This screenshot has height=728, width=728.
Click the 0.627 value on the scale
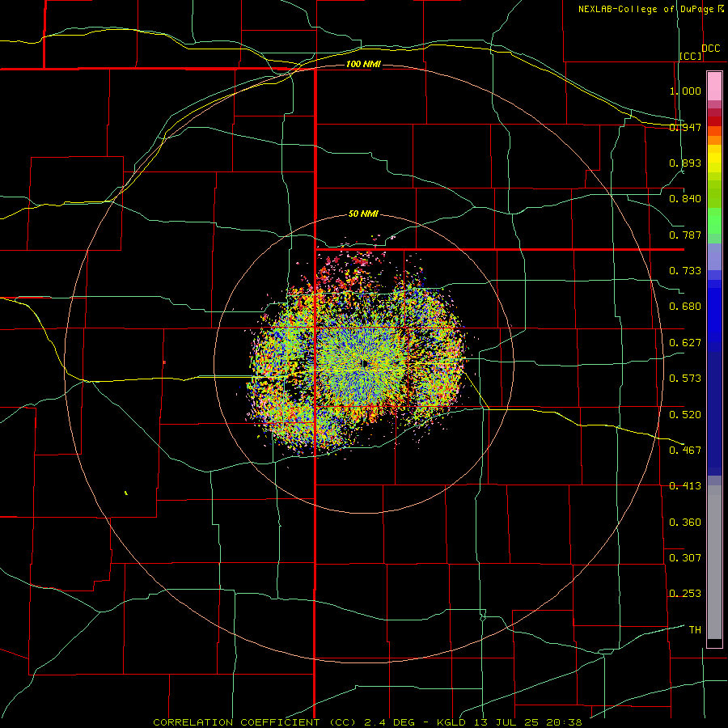685,343
